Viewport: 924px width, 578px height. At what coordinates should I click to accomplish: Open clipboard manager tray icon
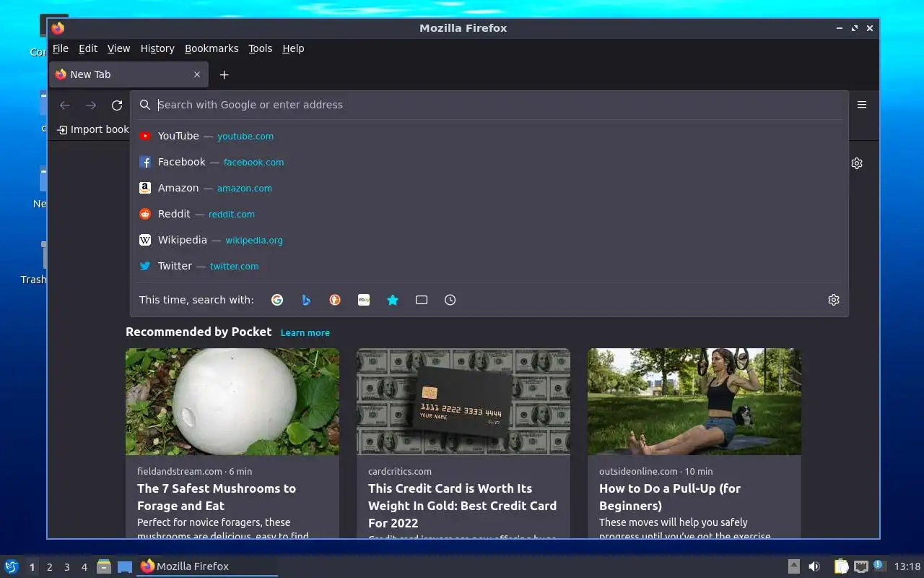[x=841, y=566]
